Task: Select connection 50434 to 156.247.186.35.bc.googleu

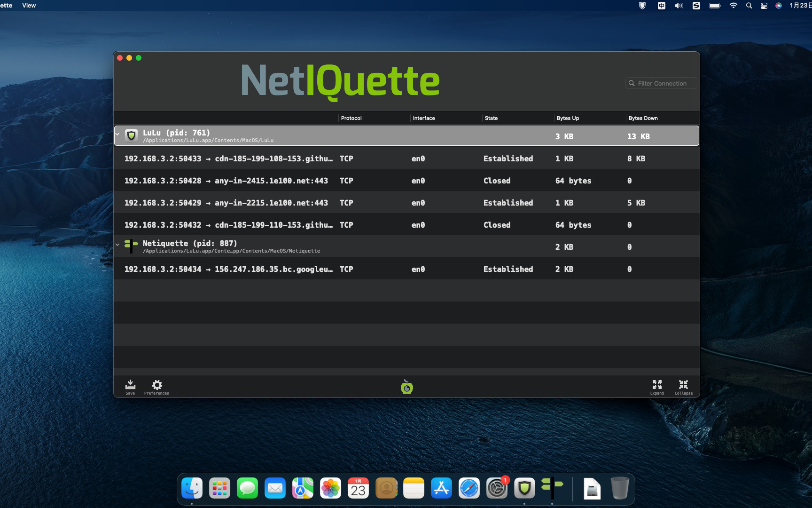Action: 406,269
